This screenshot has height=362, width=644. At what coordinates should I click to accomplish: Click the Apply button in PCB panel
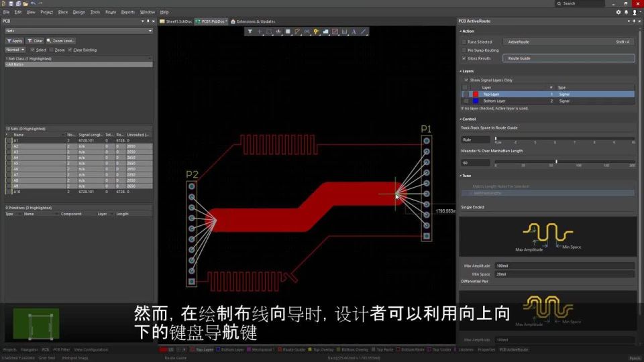[14, 41]
